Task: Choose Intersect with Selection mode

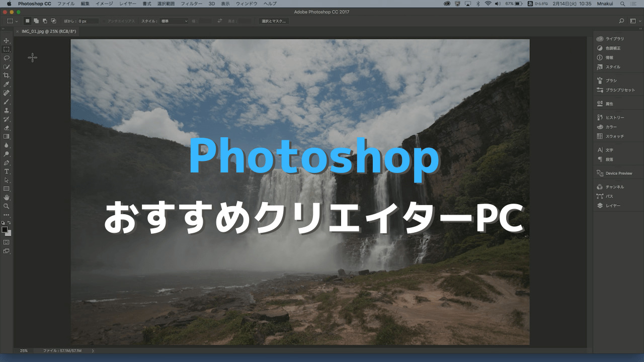Action: tap(53, 21)
